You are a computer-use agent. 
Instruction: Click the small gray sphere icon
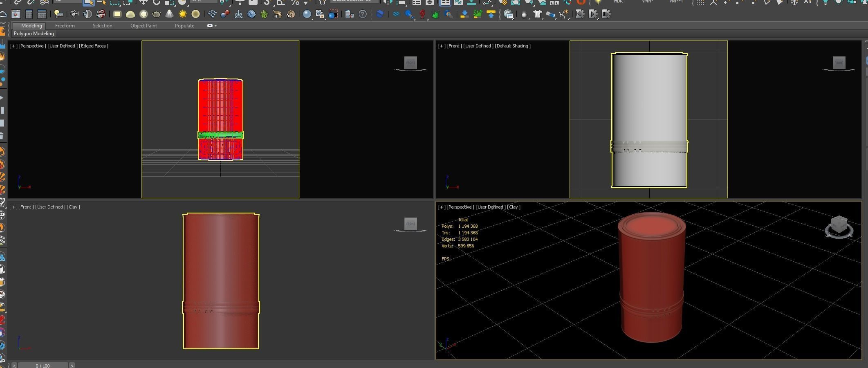[x=524, y=15]
